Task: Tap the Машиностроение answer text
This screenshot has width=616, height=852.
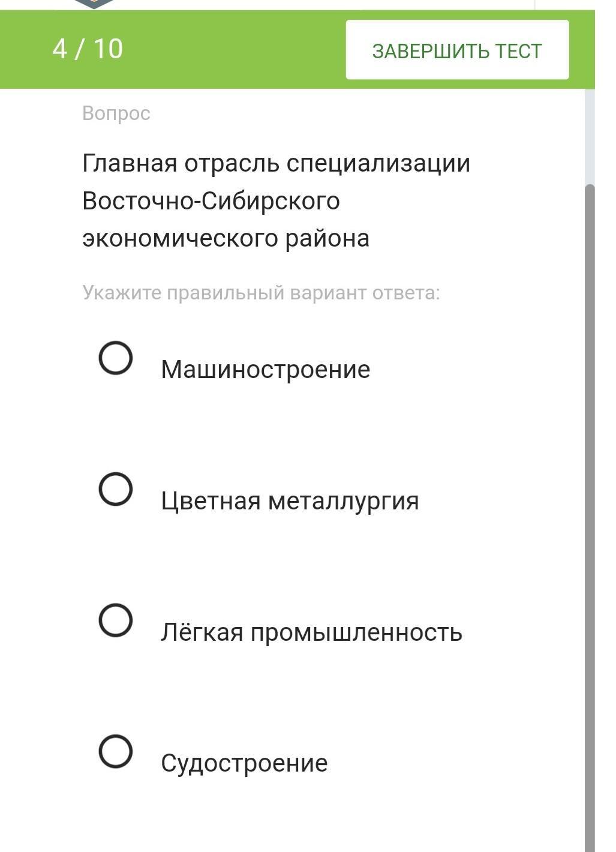Action: (266, 369)
